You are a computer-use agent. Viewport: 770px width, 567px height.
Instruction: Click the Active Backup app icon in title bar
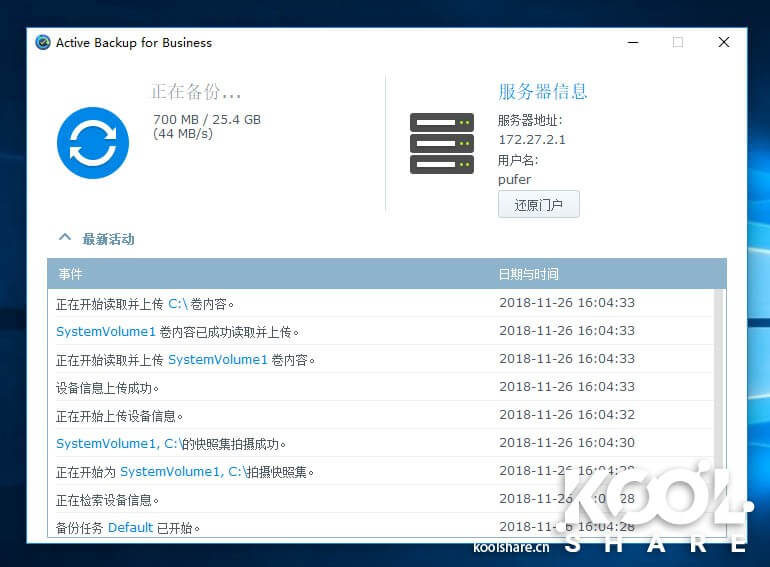[x=43, y=43]
